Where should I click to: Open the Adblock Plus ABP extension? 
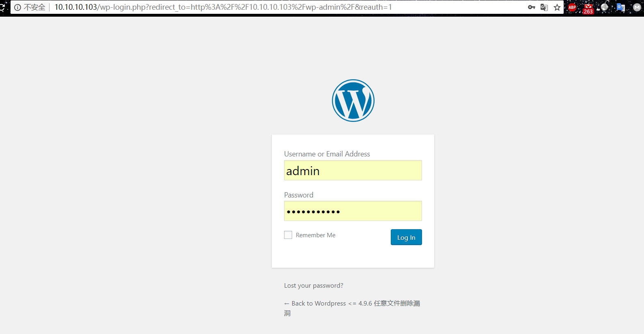572,7
